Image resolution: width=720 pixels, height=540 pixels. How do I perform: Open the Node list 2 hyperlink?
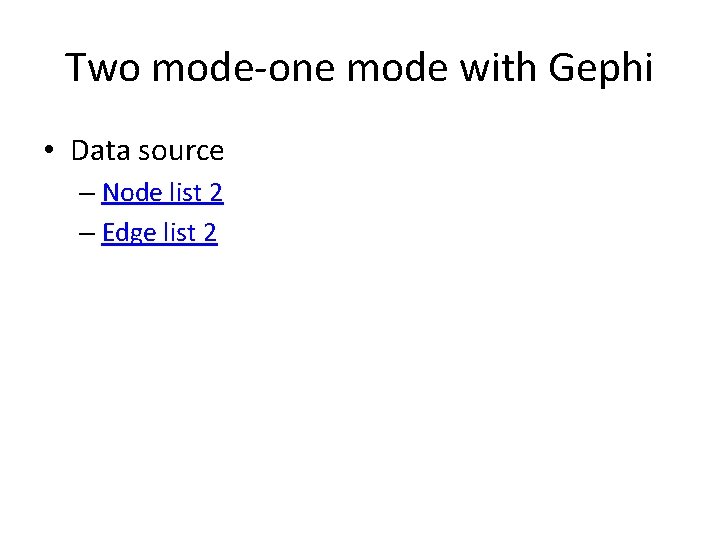point(162,192)
